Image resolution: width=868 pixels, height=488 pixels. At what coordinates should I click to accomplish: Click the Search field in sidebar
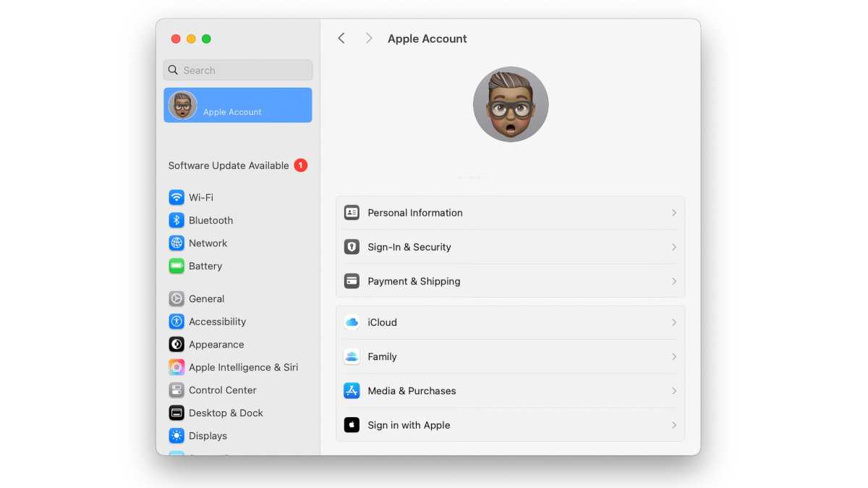coord(237,70)
